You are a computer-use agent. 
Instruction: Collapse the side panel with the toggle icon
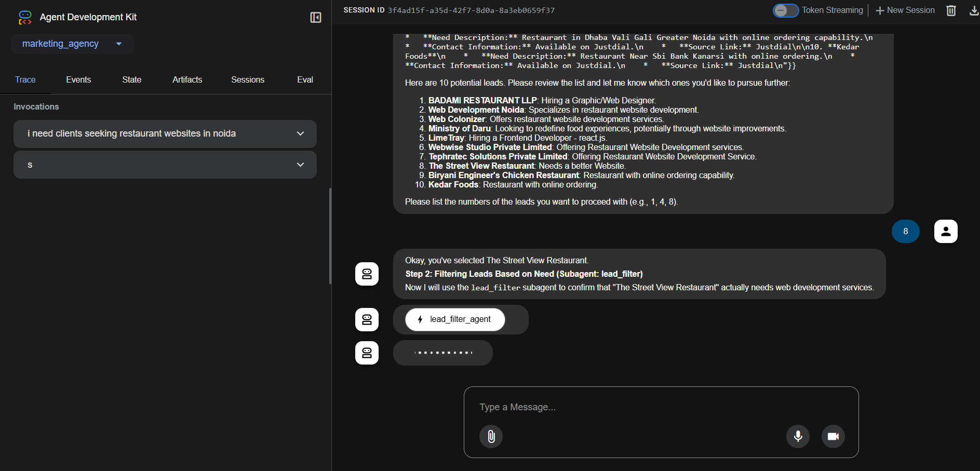[x=316, y=17]
